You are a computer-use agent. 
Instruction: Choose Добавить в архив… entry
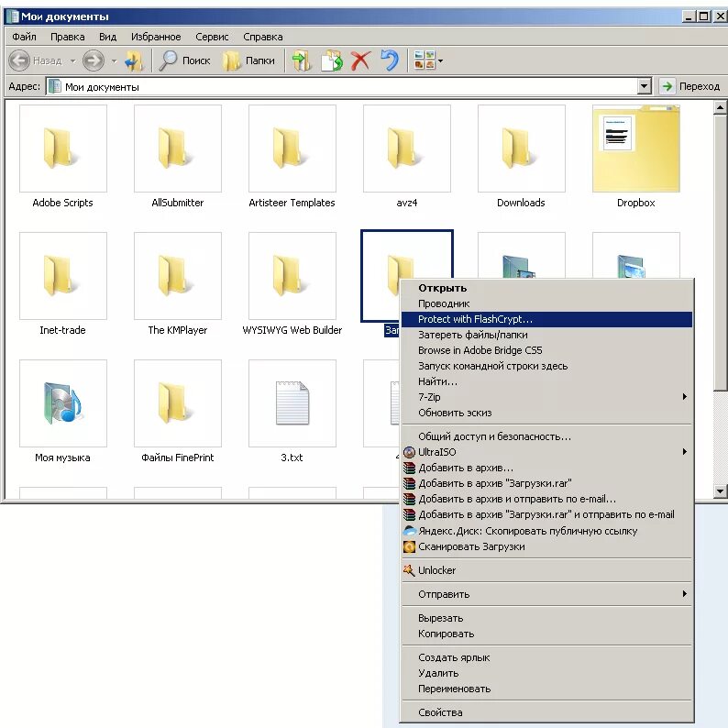[547, 468]
